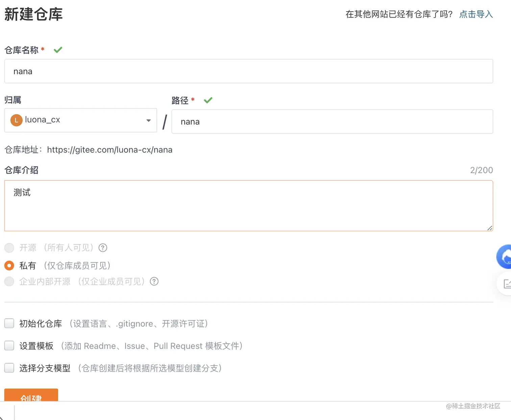
Task: Enable the 设置模板 checkbox
Action: (9, 346)
